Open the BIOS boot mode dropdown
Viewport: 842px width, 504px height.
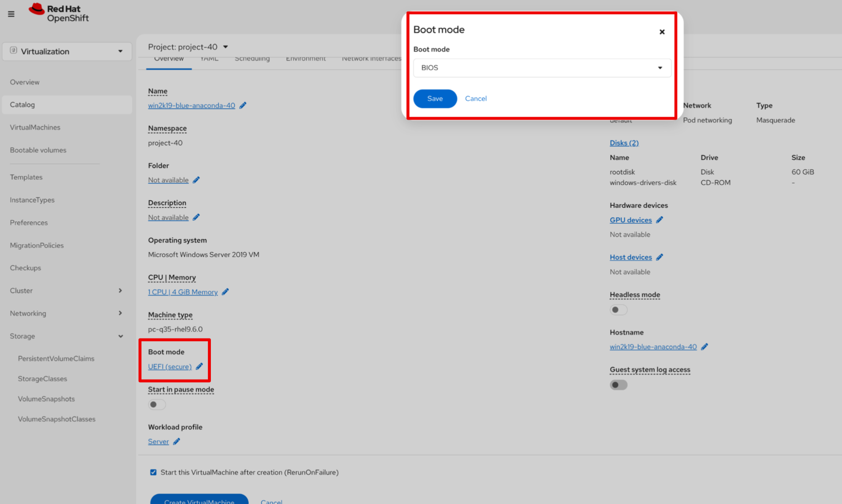(x=542, y=68)
